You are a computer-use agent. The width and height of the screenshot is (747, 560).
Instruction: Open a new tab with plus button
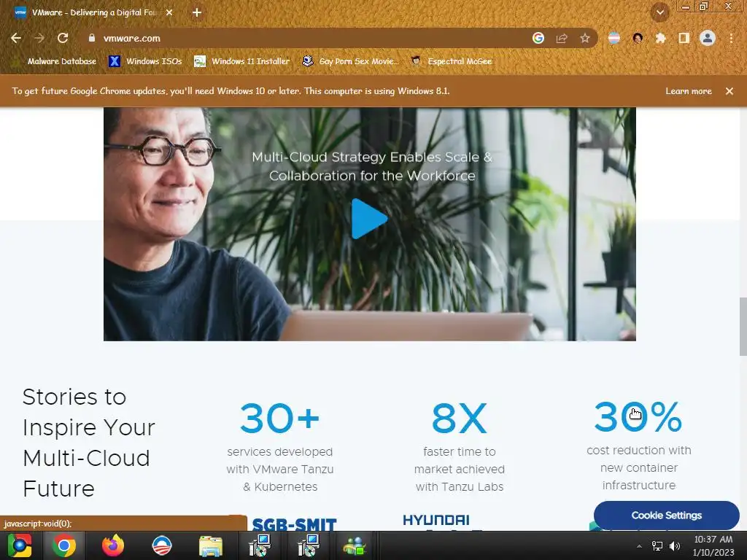[x=197, y=12]
